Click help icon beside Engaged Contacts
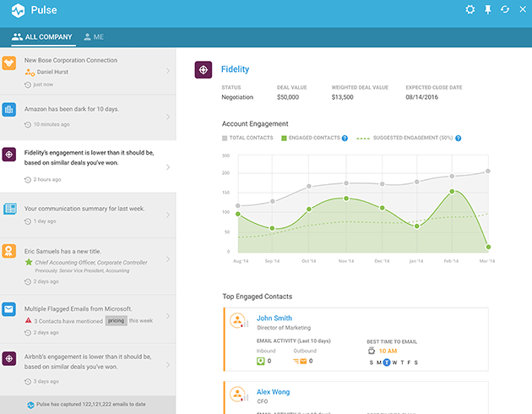This screenshot has width=532, height=414. 345,138
